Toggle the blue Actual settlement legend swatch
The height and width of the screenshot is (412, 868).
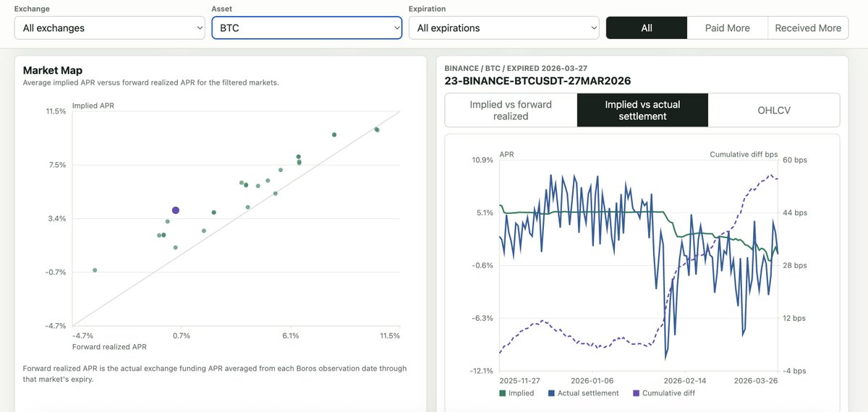(552, 393)
